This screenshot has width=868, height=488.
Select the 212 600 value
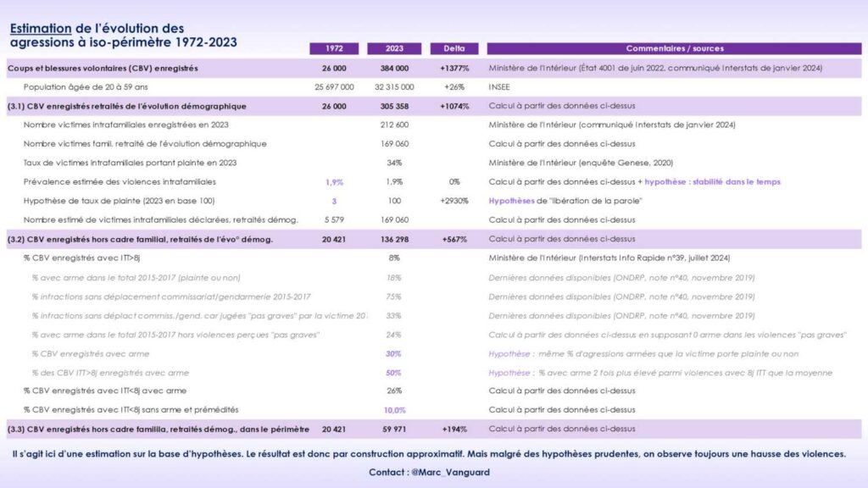click(394, 125)
